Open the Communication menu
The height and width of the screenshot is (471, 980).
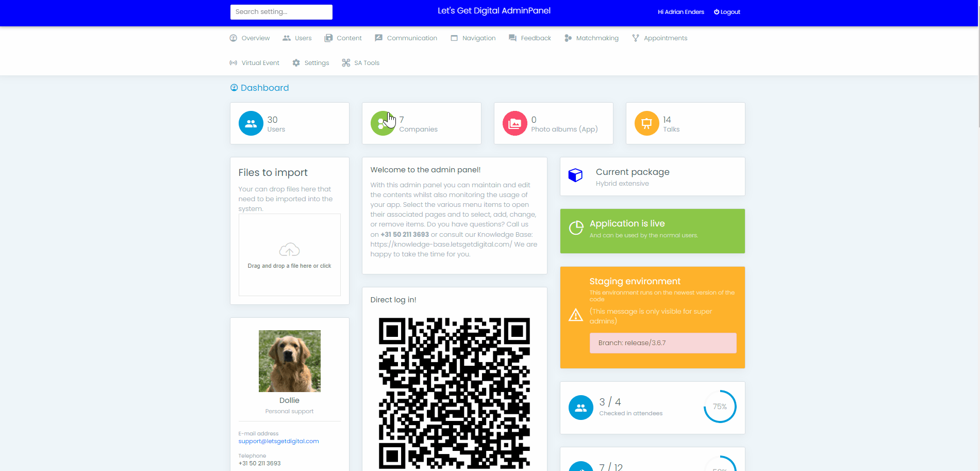tap(406, 38)
